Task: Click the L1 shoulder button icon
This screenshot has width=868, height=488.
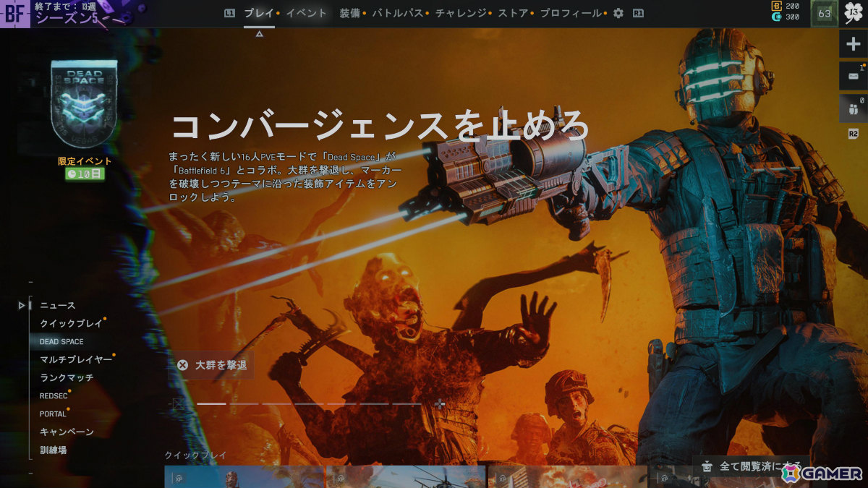Action: tap(229, 13)
